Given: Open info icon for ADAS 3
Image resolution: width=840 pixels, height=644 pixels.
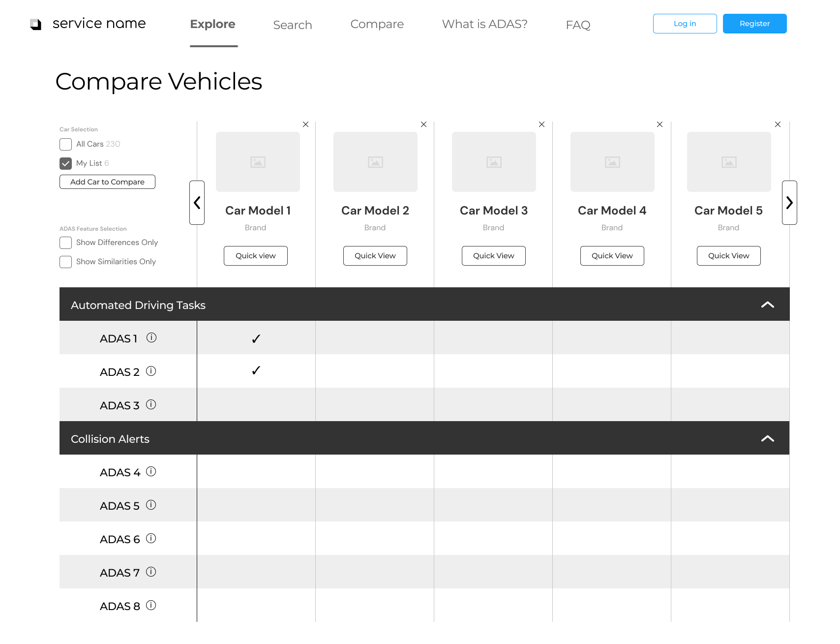Looking at the screenshot, I should pos(151,404).
